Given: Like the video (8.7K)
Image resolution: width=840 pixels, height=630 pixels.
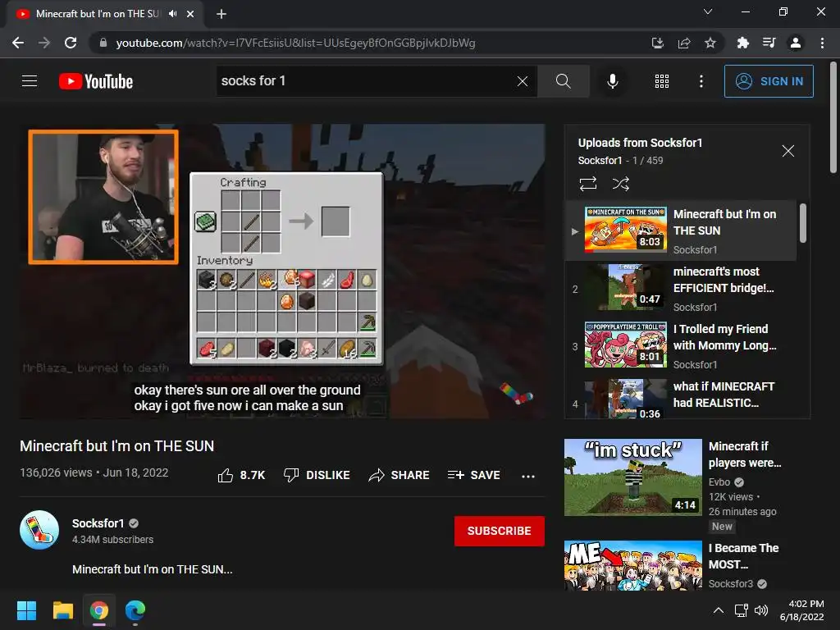Looking at the screenshot, I should pos(241,475).
